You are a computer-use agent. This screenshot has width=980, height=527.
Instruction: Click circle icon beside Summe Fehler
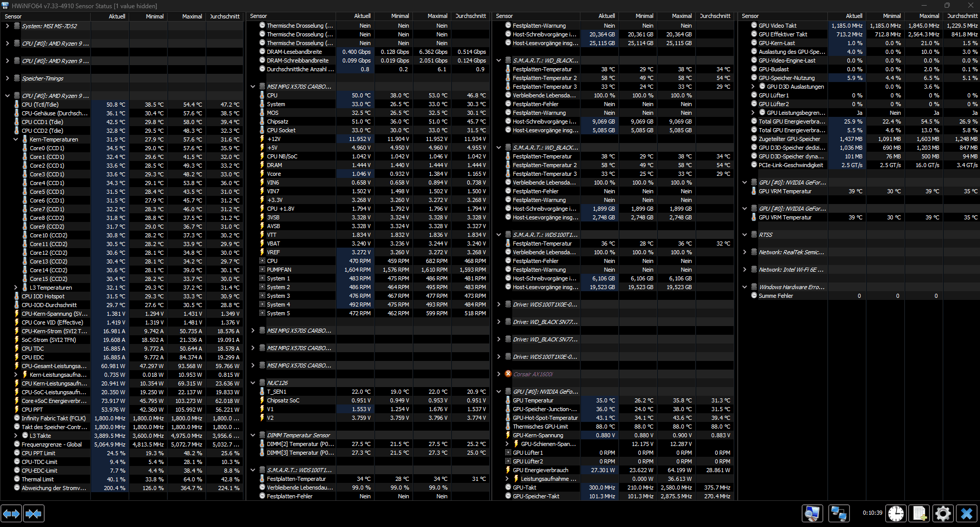[x=754, y=296]
